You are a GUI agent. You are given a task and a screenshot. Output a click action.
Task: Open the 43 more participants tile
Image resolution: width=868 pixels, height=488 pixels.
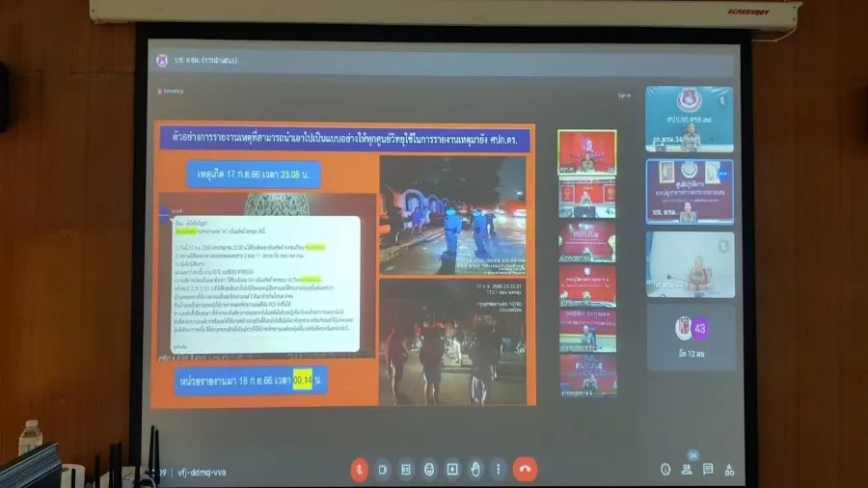[x=690, y=333]
